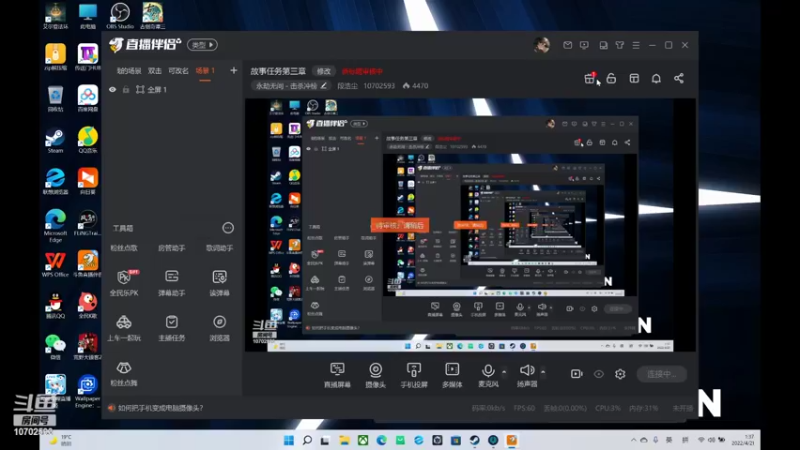Viewport: 800px width, 450px height.
Task: Click the padlock icon in top toolbar
Action: pyautogui.click(x=611, y=78)
